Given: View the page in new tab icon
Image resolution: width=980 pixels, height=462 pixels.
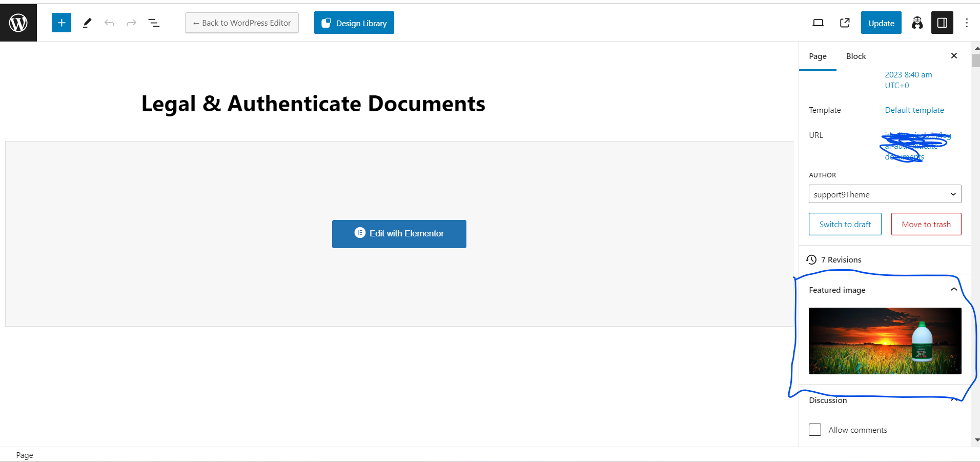Looking at the screenshot, I should pyautogui.click(x=845, y=23).
